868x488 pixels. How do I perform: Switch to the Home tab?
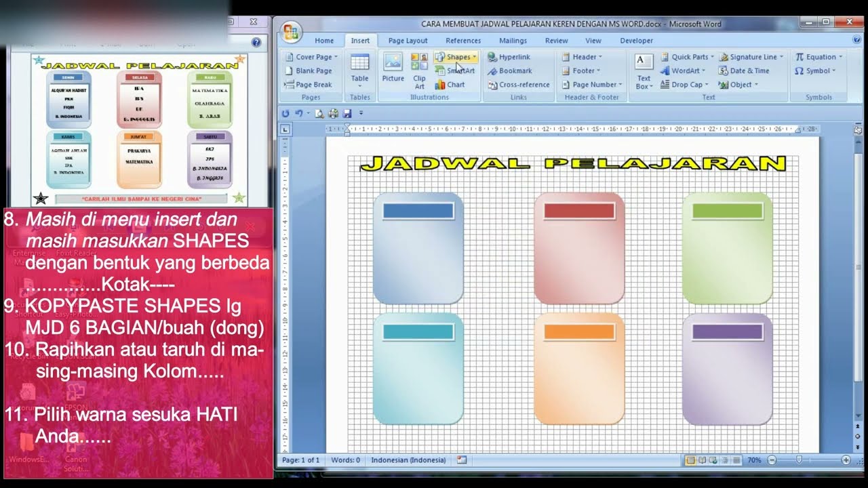(x=324, y=41)
